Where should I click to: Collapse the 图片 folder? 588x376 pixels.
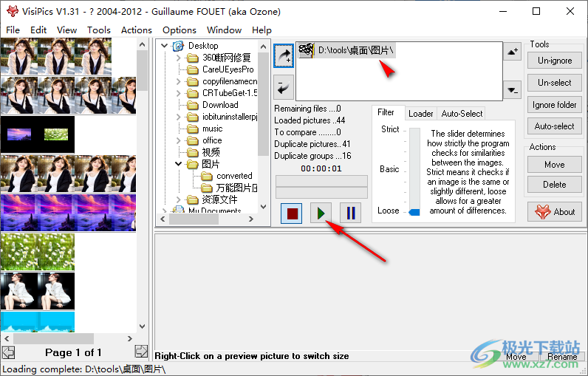tap(179, 164)
